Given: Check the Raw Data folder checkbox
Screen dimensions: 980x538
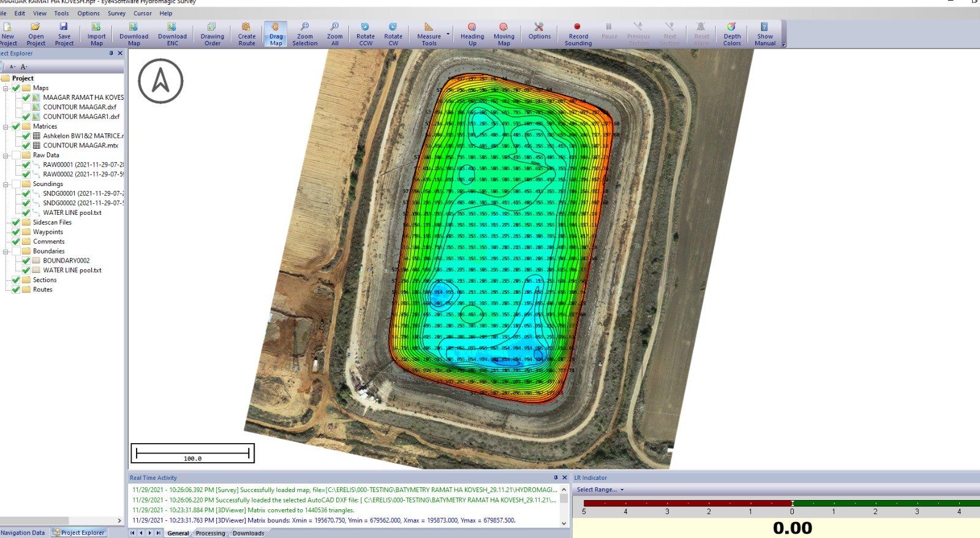Looking at the screenshot, I should pyautogui.click(x=16, y=155).
